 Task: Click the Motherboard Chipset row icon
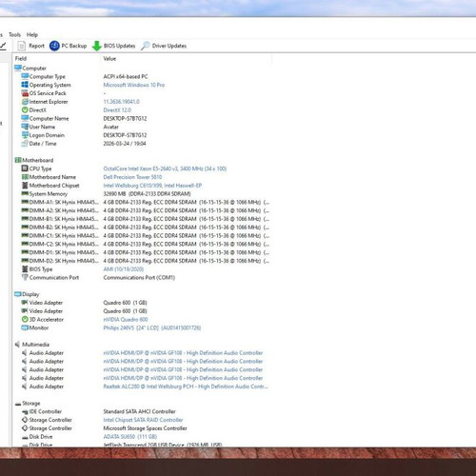(25, 185)
